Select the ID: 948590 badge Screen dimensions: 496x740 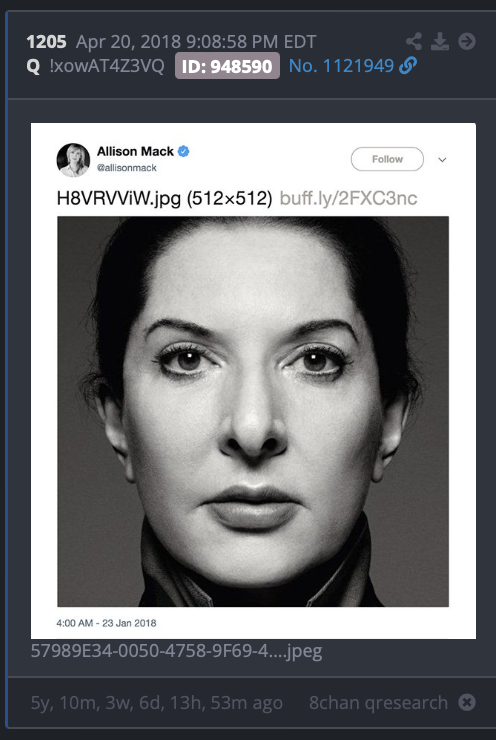coord(227,66)
